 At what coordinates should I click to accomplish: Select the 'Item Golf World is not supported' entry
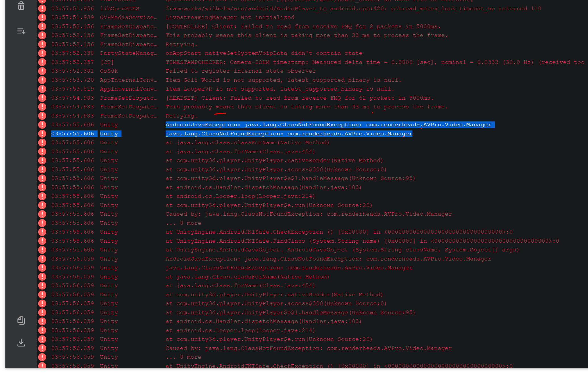point(283,80)
